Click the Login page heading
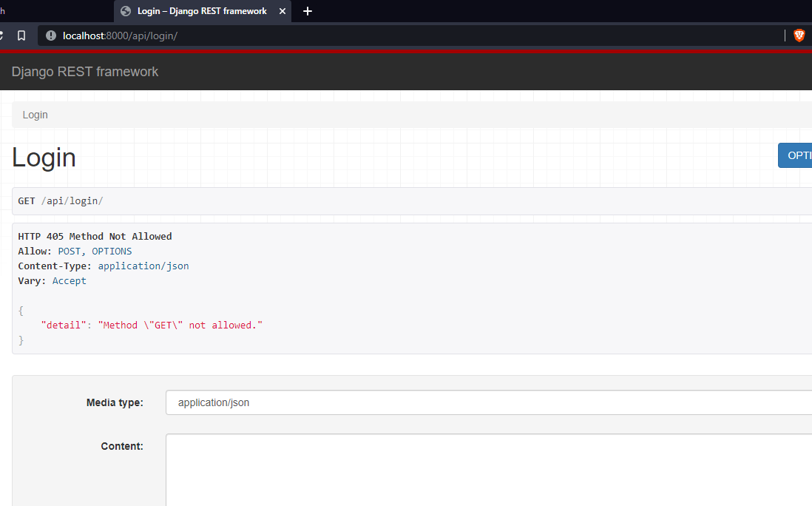This screenshot has width=812, height=506. tap(44, 158)
